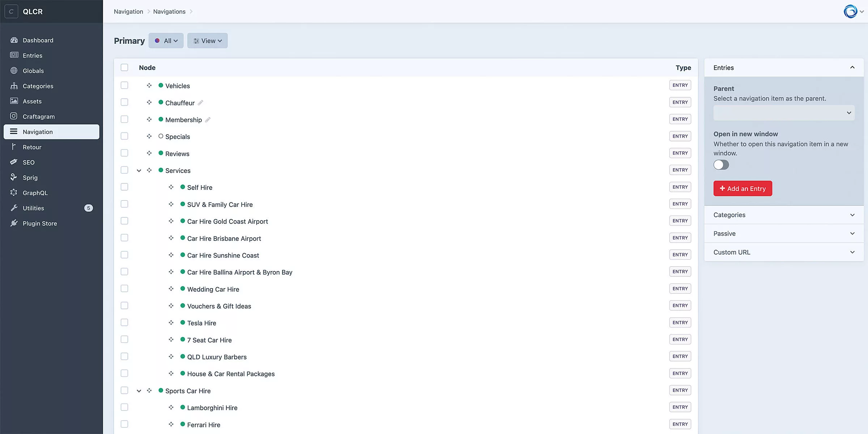This screenshot has height=434, width=868.
Task: Open Assets via image icon
Action: (x=14, y=101)
